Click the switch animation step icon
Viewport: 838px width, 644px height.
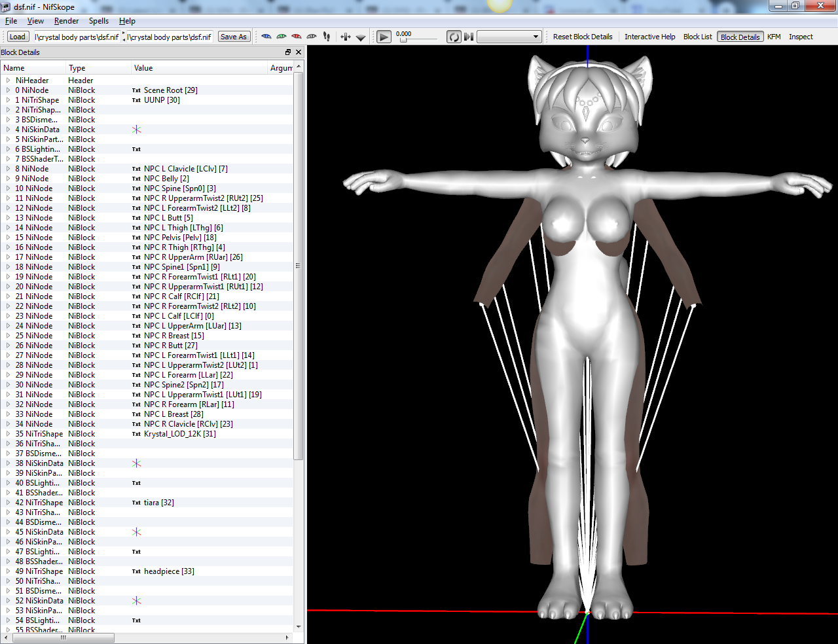click(469, 37)
